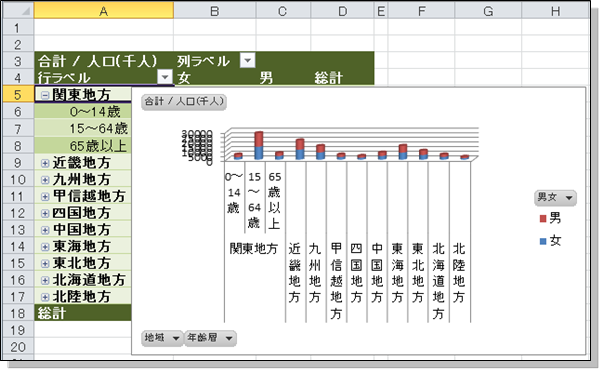Click the 近畿地方 chart axis label
This screenshot has height=369, width=599.
pyautogui.click(x=295, y=273)
